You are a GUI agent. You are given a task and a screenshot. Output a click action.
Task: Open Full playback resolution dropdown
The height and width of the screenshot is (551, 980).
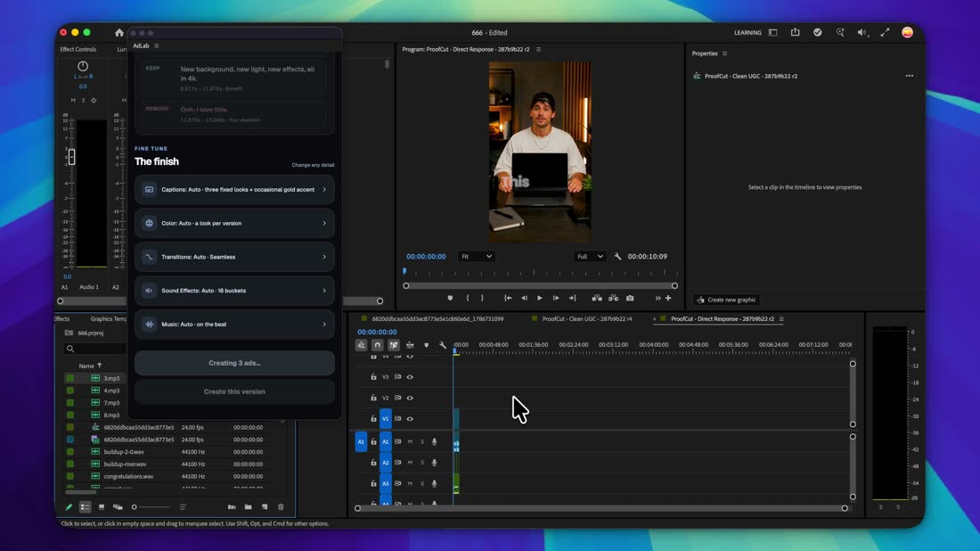coord(590,257)
